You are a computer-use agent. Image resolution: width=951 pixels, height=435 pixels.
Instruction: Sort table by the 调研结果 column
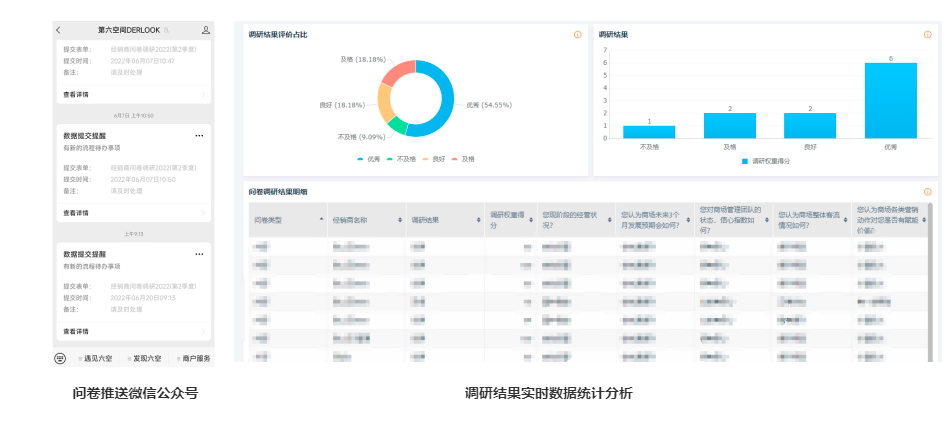tap(479, 220)
